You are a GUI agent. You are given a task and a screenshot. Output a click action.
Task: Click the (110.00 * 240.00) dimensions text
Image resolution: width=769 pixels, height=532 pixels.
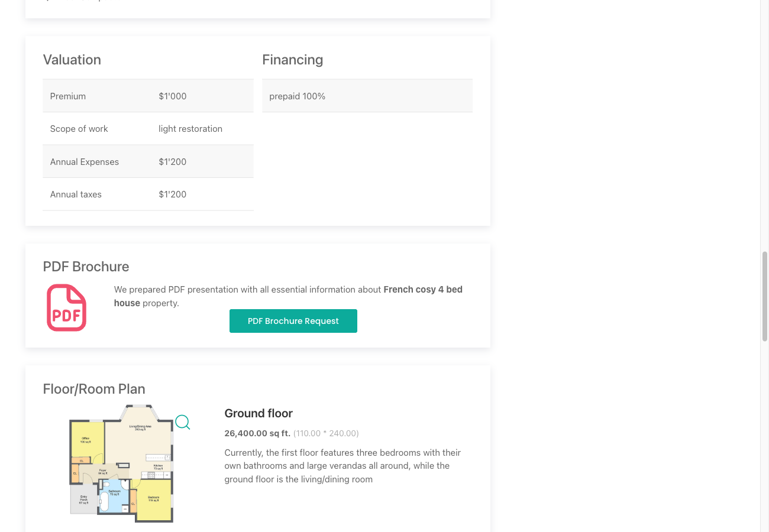(x=326, y=433)
